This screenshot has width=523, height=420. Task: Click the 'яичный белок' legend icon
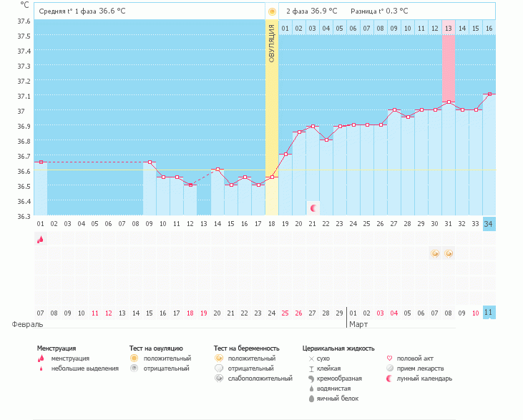coord(311,398)
